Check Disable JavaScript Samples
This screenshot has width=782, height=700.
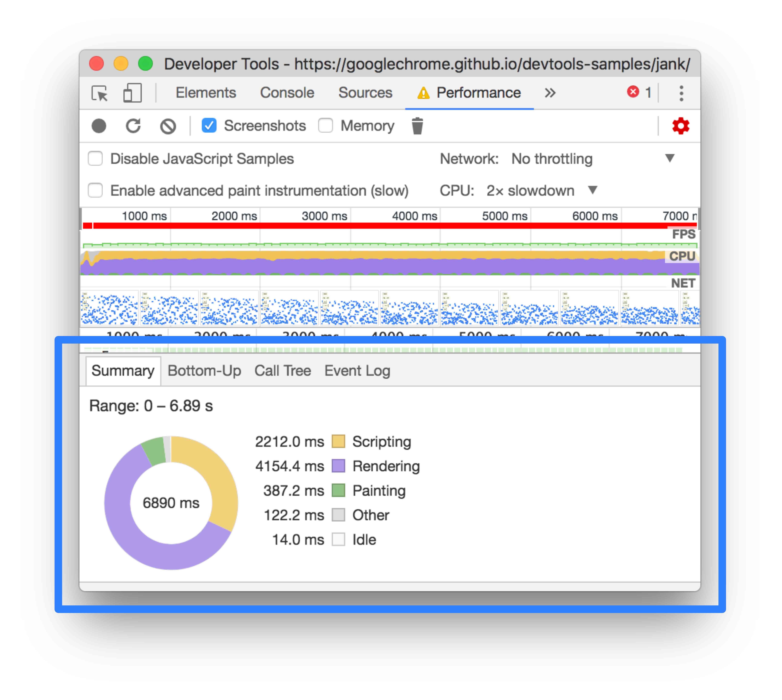(x=95, y=158)
